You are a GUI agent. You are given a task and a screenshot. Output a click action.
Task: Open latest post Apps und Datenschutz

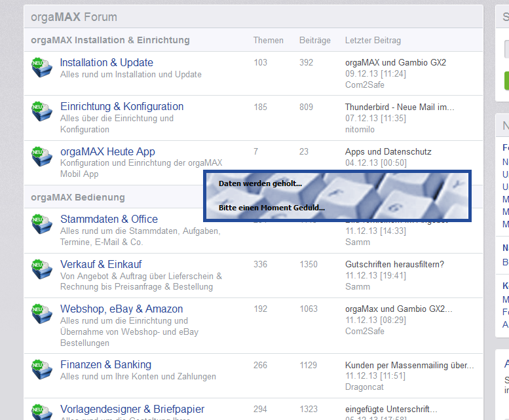tap(388, 151)
